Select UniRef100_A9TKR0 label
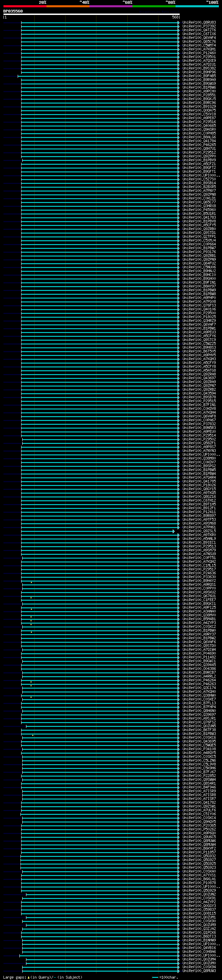This screenshot has height=980, width=222. click(199, 535)
